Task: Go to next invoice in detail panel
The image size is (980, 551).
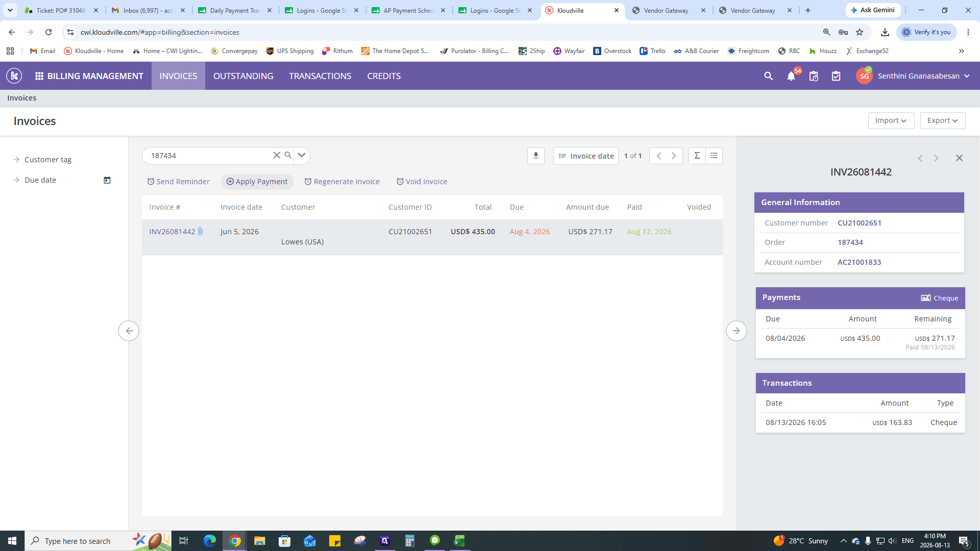Action: point(936,158)
